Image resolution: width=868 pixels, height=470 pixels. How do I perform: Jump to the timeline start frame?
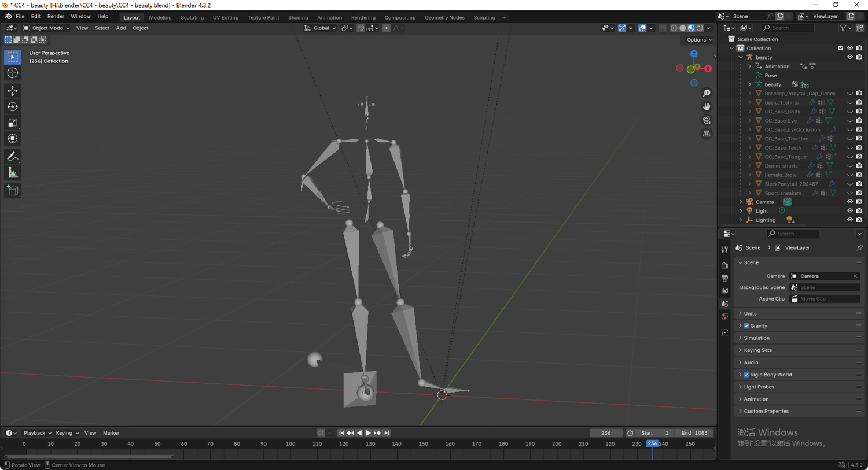tap(341, 433)
